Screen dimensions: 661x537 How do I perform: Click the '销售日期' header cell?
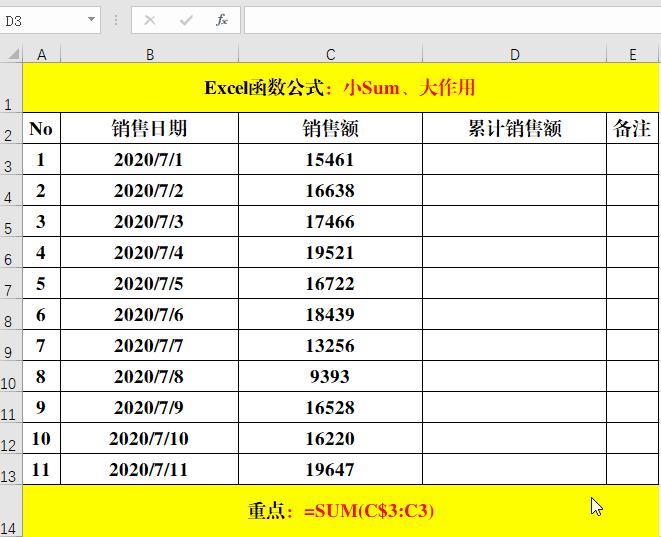150,128
